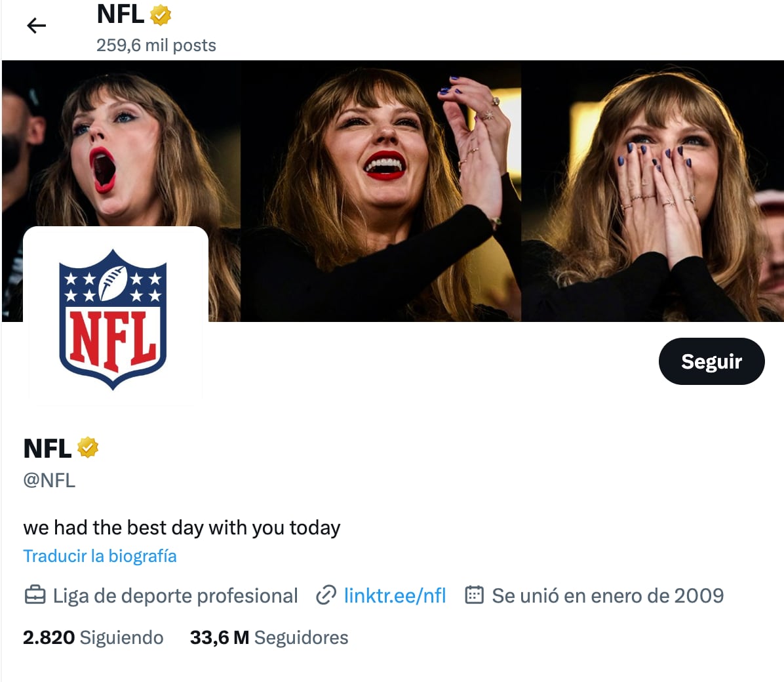784x682 pixels.
Task: Open the linktr.ee/nfl link
Action: pos(395,595)
